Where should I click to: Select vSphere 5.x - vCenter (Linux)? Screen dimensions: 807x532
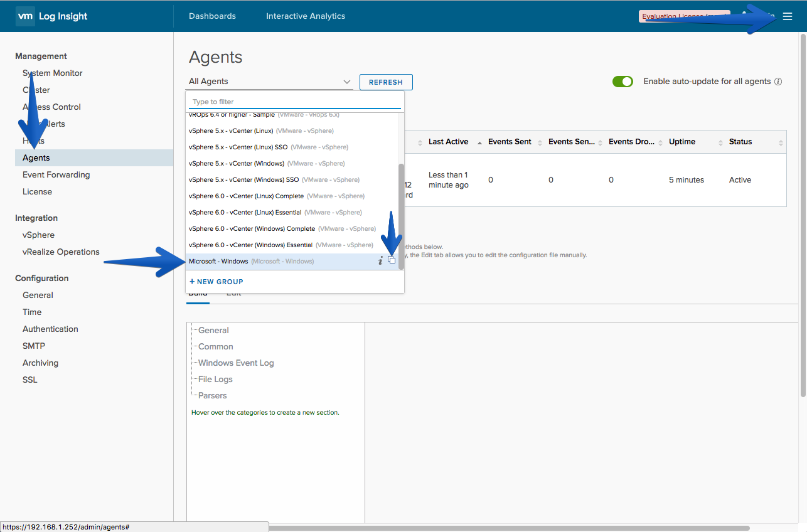tap(292, 130)
